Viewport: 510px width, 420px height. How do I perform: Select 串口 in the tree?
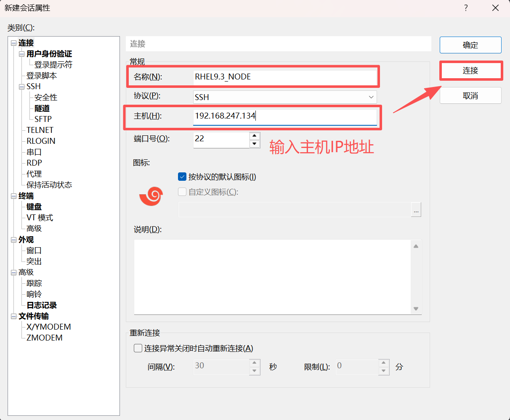(34, 152)
